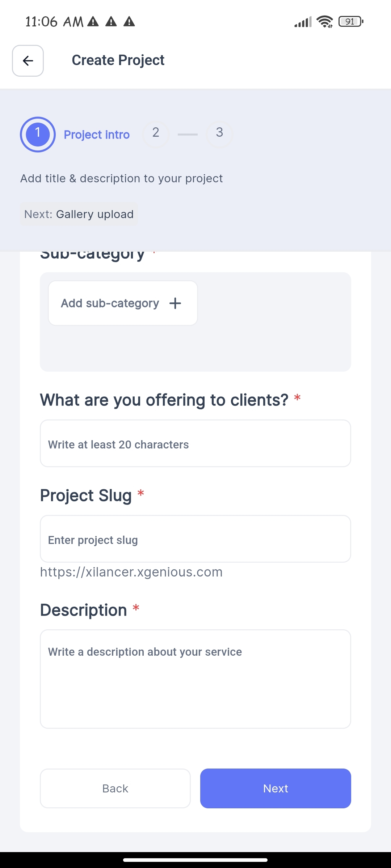This screenshot has width=391, height=868.
Task: Tap the Wi-Fi status icon
Action: [325, 22]
